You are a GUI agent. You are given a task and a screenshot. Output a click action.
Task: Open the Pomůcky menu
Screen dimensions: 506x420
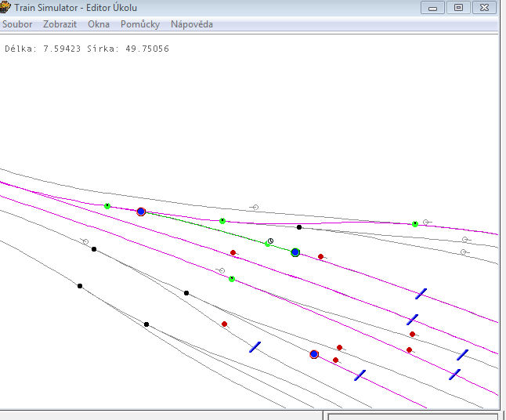[140, 24]
